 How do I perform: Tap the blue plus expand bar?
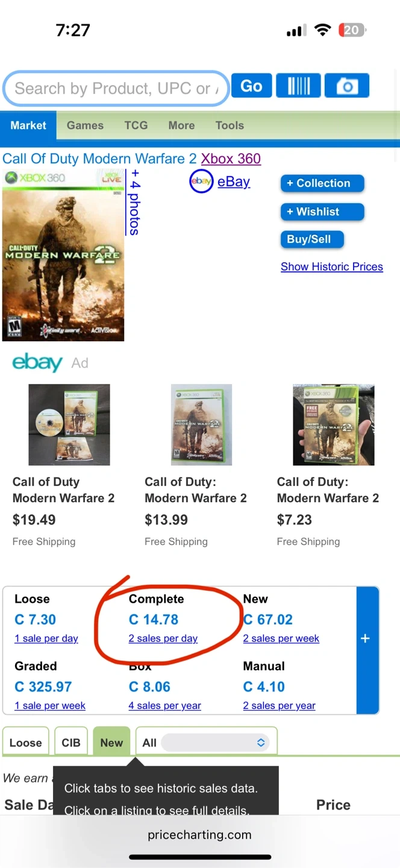pos(366,638)
